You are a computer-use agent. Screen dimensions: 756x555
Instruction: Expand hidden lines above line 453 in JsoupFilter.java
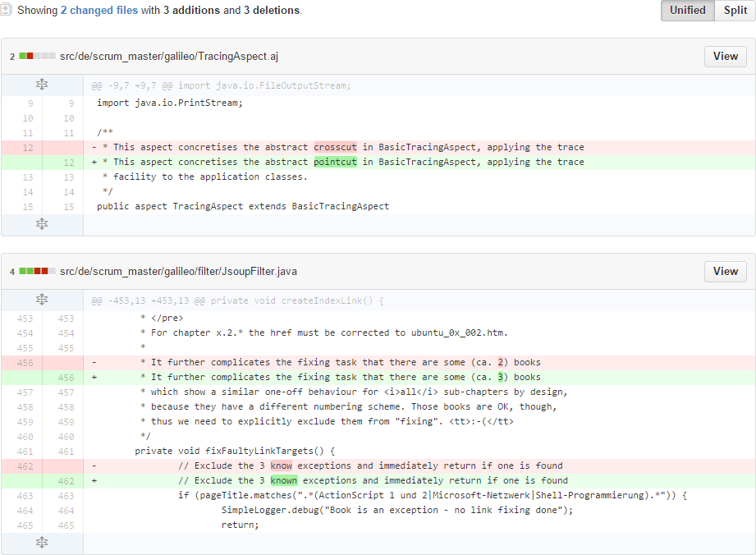(42, 300)
